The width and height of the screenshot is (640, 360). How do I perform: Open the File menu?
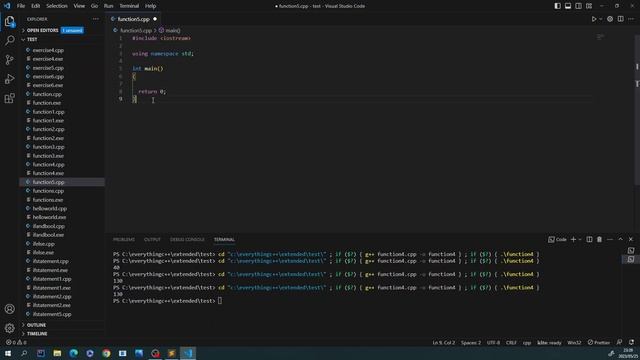coord(21,6)
